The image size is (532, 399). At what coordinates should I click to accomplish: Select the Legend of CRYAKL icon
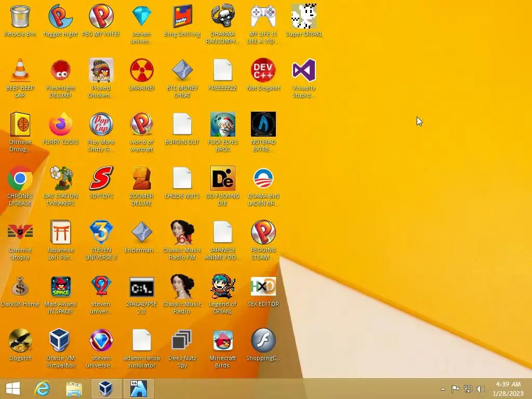pyautogui.click(x=222, y=286)
